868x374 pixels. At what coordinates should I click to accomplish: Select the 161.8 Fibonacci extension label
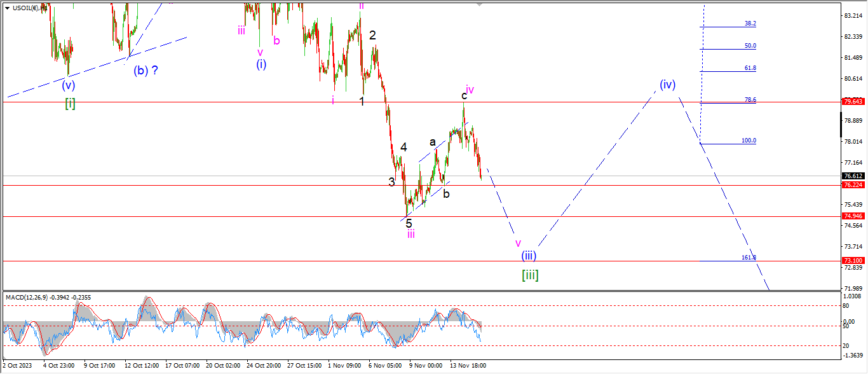pyautogui.click(x=749, y=258)
